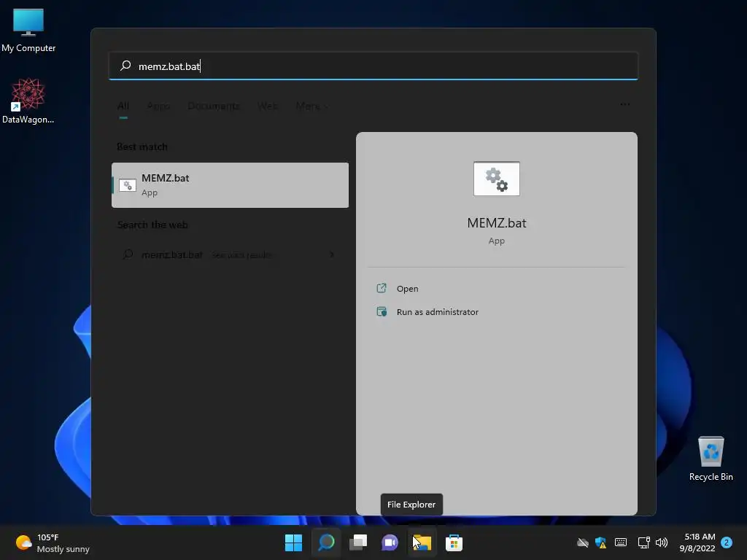Click the search field containing memz.bat.bat
The width and height of the screenshot is (747, 560).
coord(373,66)
